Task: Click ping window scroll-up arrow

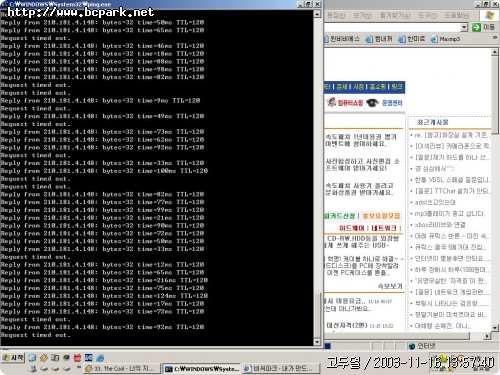Action: click(x=317, y=14)
